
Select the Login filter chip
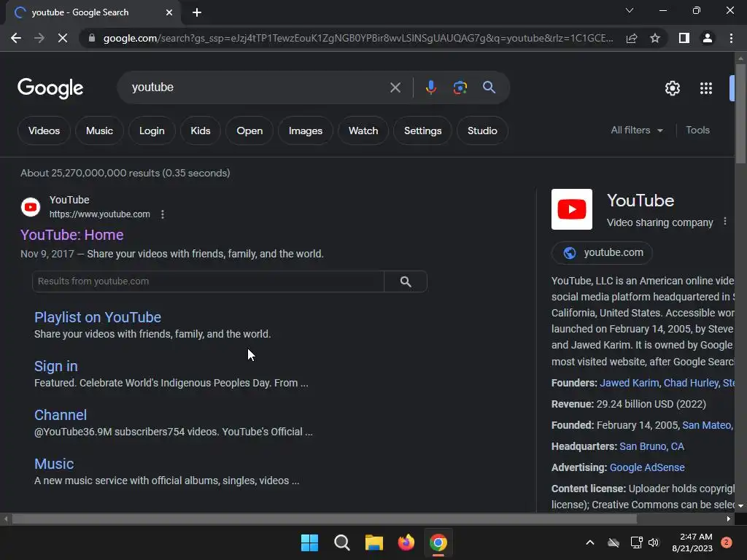[x=152, y=131]
